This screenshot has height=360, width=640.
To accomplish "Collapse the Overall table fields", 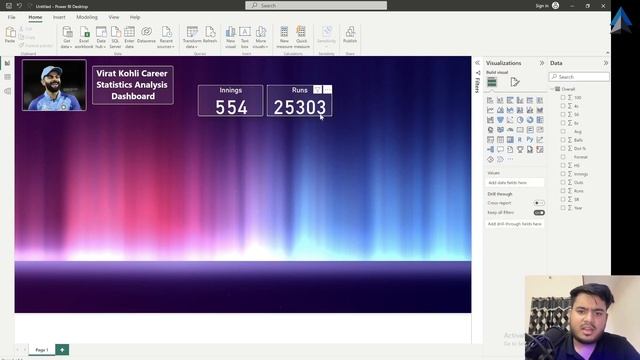I will pos(552,89).
